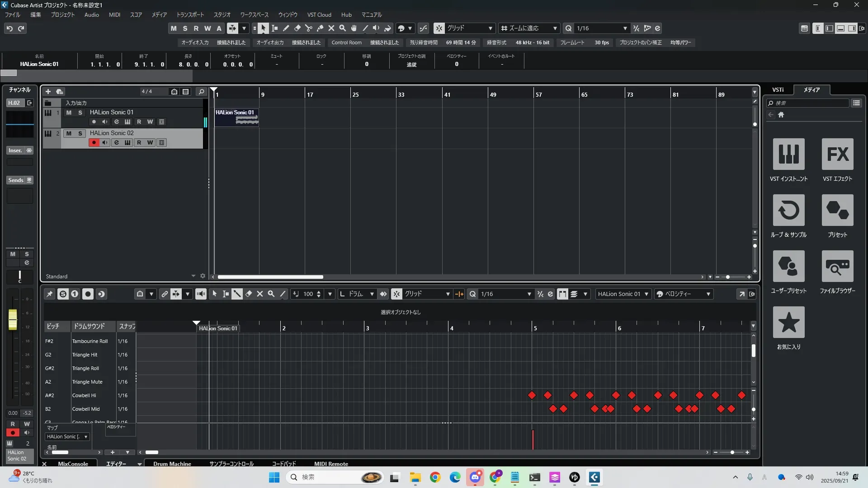Image resolution: width=868 pixels, height=488 pixels.
Task: Open the VST Instruments media tile
Action: pyautogui.click(x=788, y=154)
